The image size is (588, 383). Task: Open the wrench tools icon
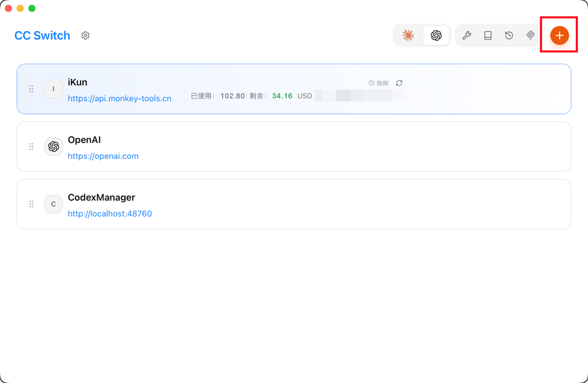(x=466, y=35)
